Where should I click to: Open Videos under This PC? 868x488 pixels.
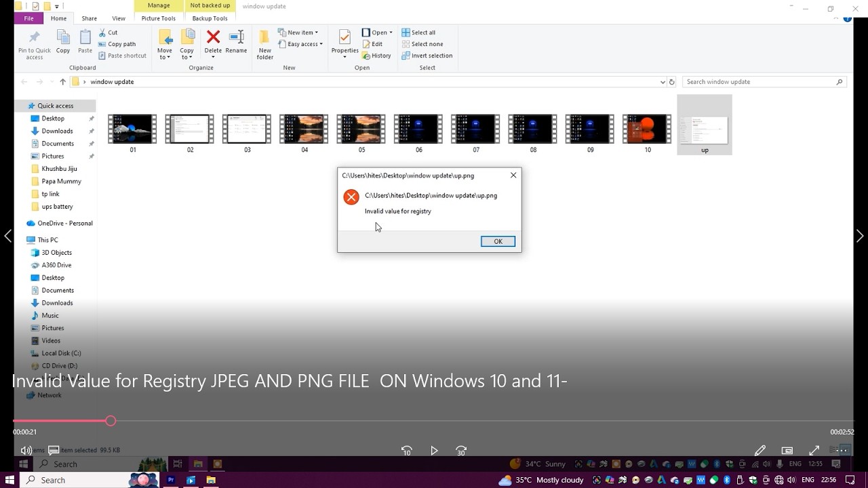51,340
